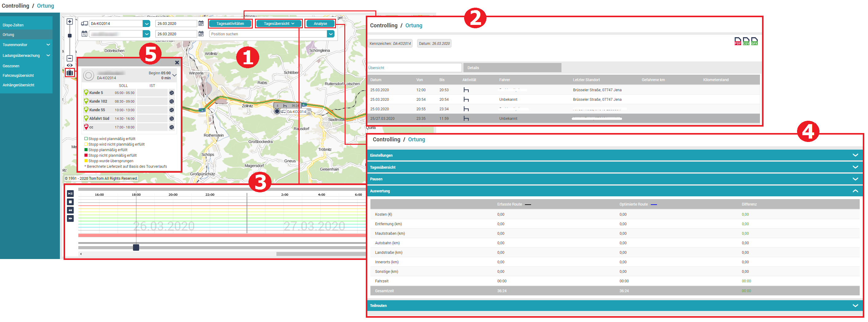Select the 25/27.03.2020 row in the table
868x322 pixels.
tap(563, 119)
